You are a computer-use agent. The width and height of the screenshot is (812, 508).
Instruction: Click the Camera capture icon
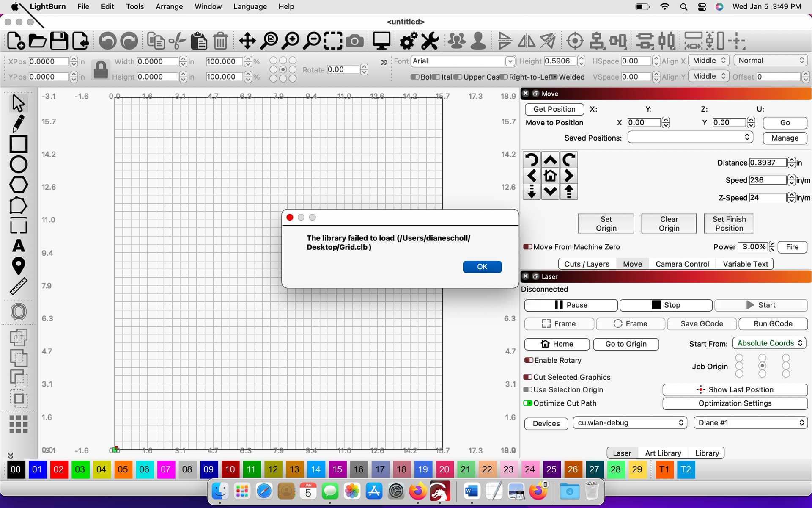[354, 41]
